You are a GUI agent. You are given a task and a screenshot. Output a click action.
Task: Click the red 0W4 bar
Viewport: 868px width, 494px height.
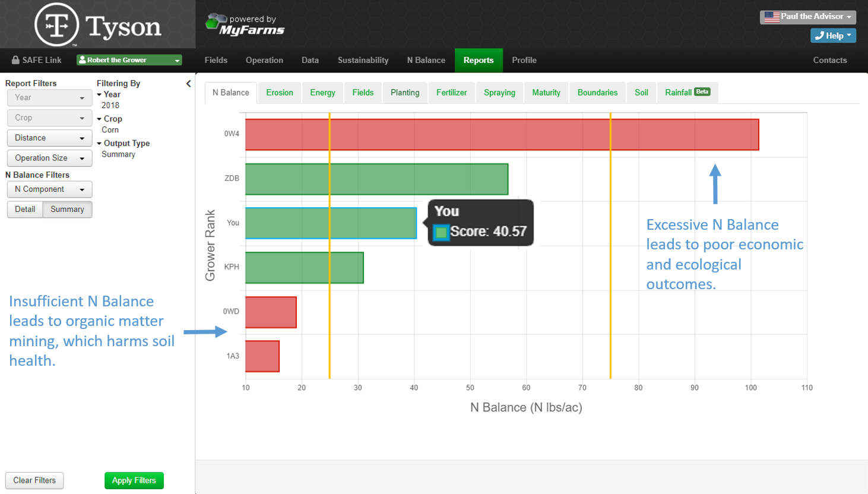tap(502, 135)
